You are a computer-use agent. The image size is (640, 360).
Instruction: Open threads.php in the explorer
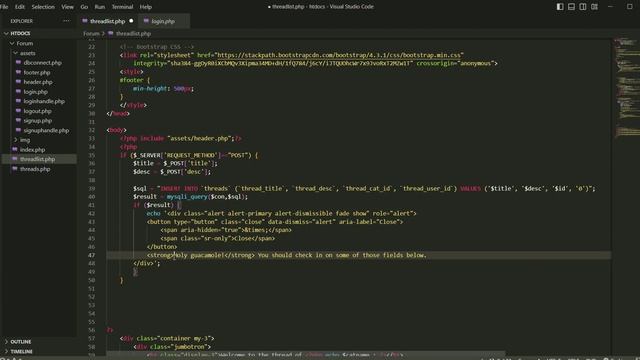(x=35, y=169)
